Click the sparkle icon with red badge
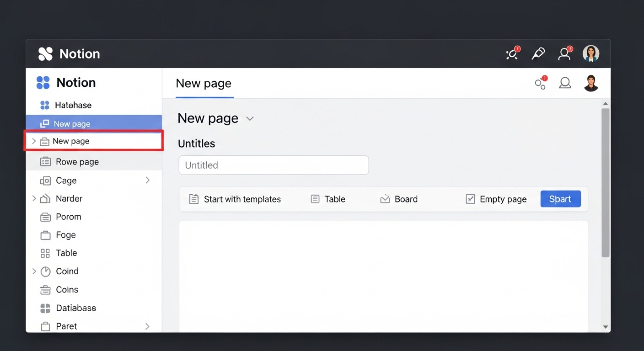Image resolution: width=644 pixels, height=351 pixels. (512, 54)
